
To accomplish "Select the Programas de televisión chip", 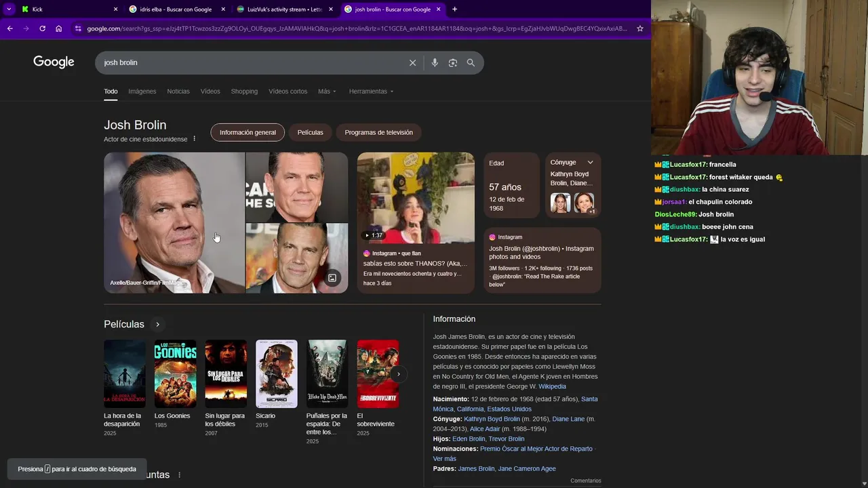I will [378, 132].
